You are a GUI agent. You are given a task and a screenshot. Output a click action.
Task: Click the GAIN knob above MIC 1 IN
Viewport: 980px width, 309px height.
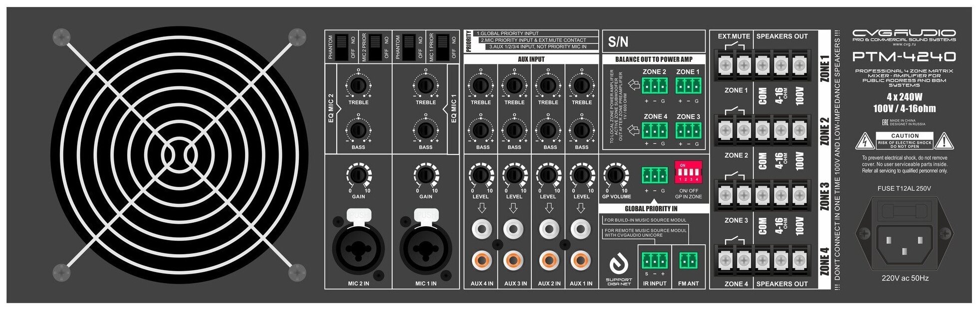coord(425,175)
